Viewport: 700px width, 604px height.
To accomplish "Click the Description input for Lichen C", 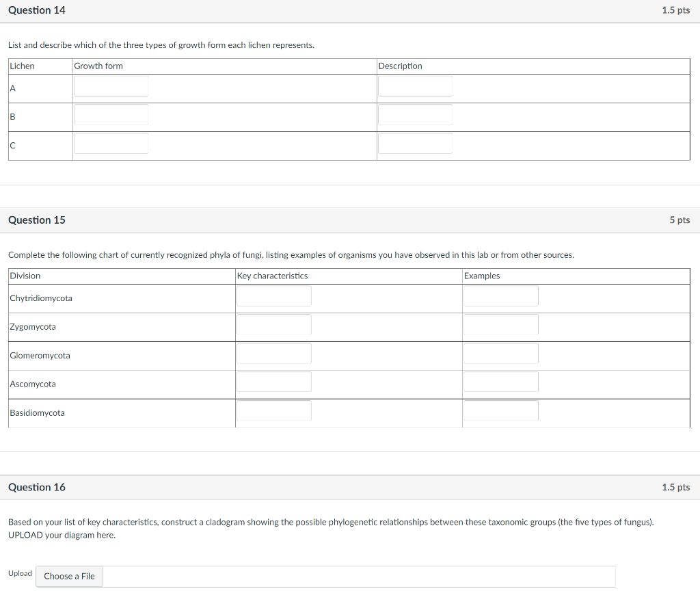I will click(415, 144).
